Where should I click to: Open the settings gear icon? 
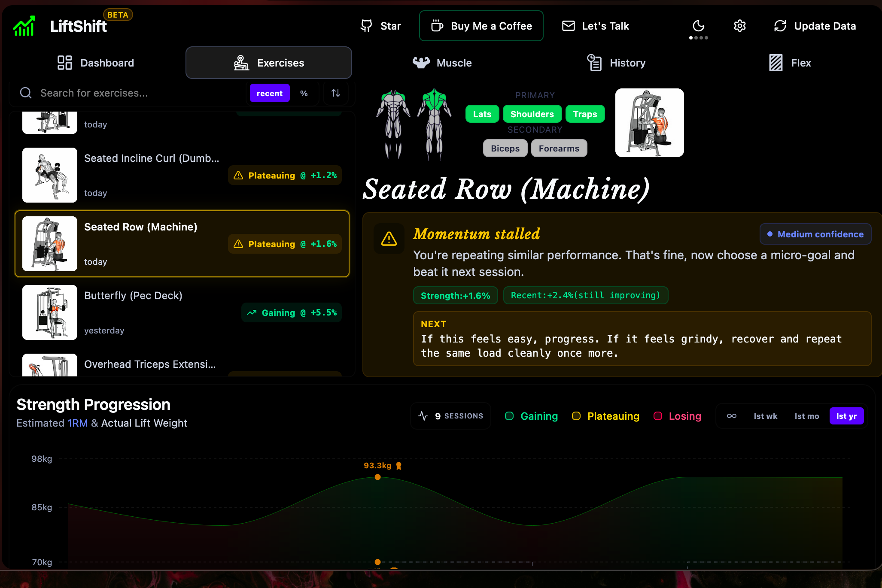[739, 26]
